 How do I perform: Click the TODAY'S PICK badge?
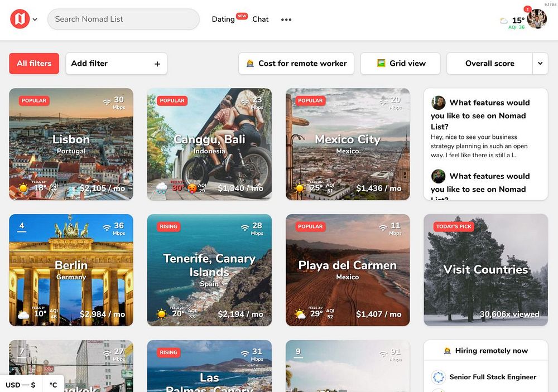pos(453,226)
